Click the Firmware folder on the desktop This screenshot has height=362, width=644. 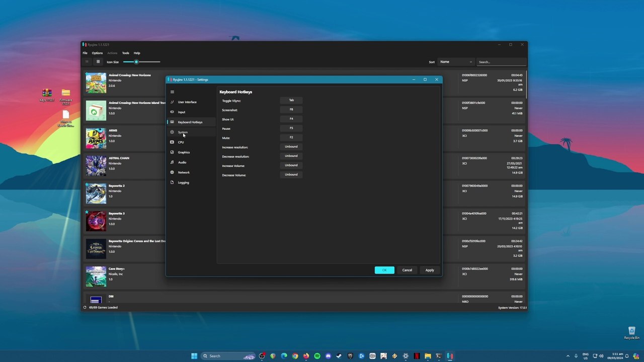pyautogui.click(x=66, y=96)
